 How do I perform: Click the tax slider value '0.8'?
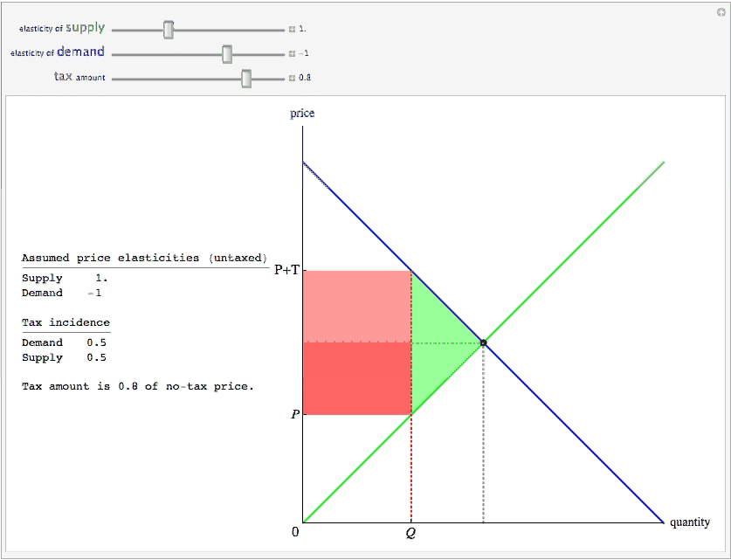(305, 78)
